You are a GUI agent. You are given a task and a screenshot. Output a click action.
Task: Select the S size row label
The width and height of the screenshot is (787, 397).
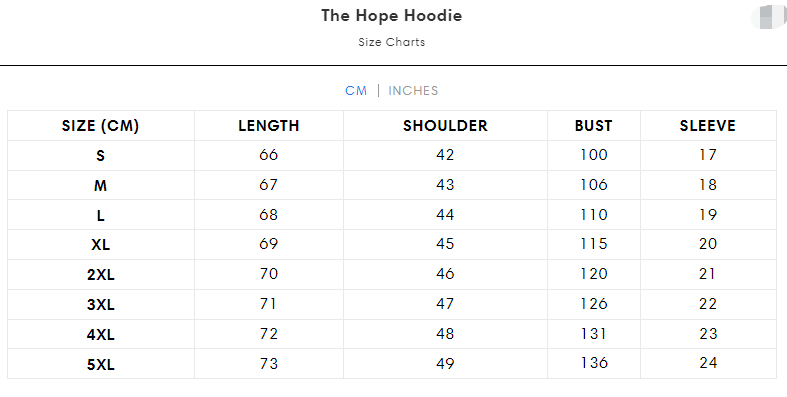pyautogui.click(x=100, y=156)
